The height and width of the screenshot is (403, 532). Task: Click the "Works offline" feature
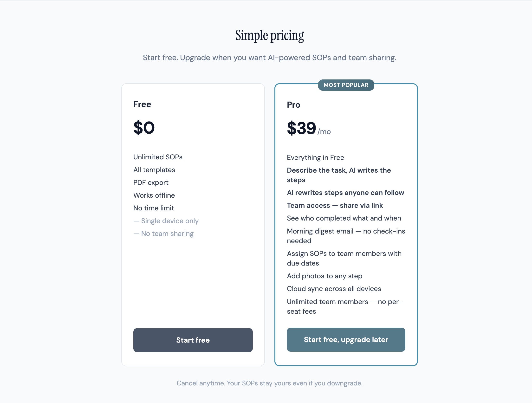(x=154, y=195)
